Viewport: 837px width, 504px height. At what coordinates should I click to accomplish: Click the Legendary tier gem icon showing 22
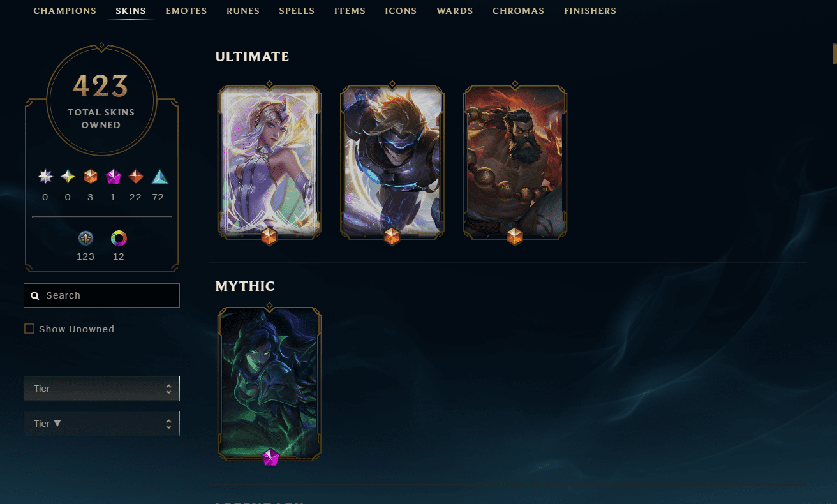coord(135,177)
